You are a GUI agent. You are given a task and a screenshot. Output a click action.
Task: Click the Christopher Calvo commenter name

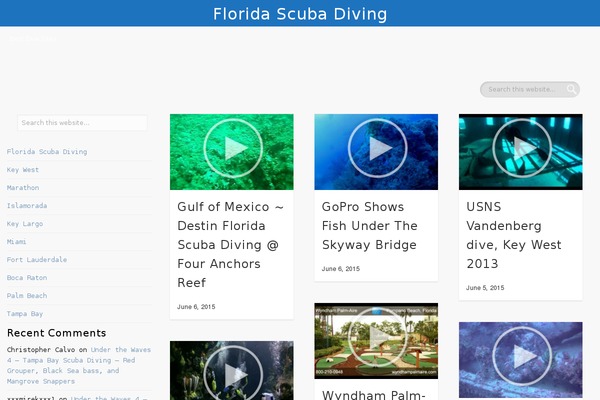click(41, 349)
